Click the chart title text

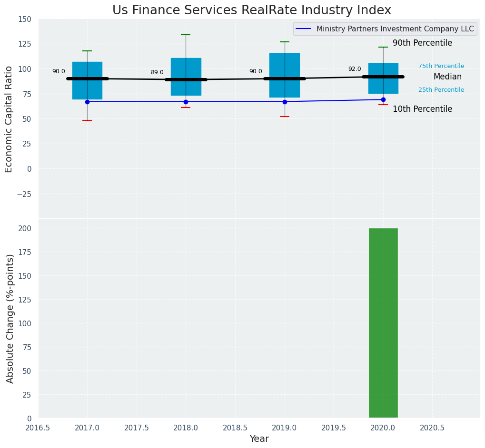point(251,10)
